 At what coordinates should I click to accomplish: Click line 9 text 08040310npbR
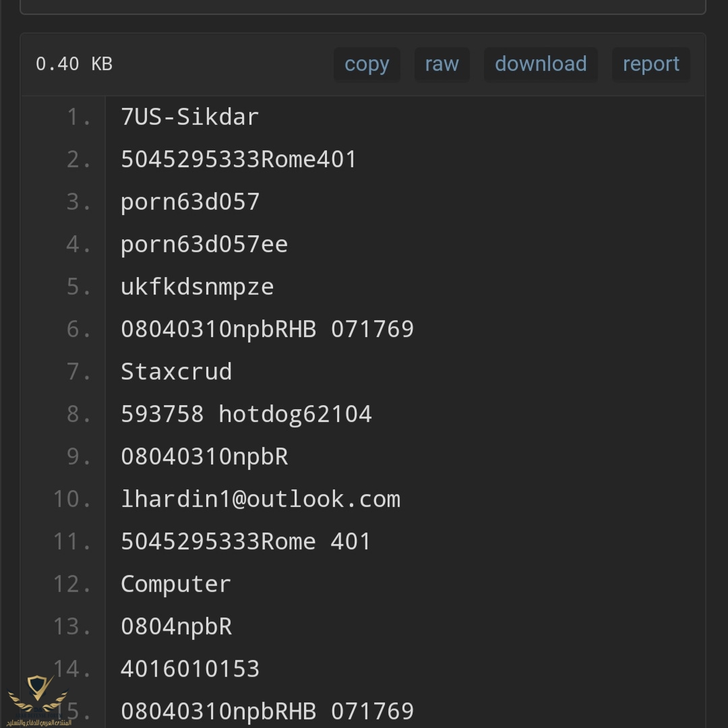point(204,457)
